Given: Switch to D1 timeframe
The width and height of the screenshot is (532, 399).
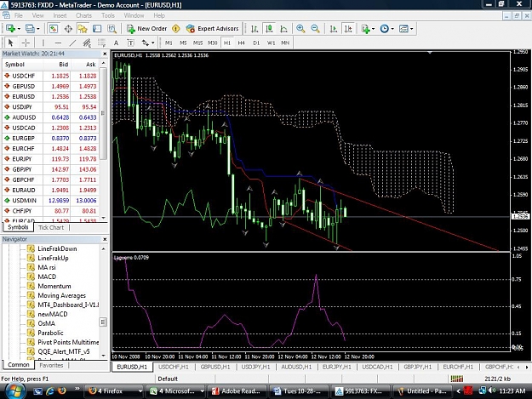Looking at the screenshot, I should 256,43.
